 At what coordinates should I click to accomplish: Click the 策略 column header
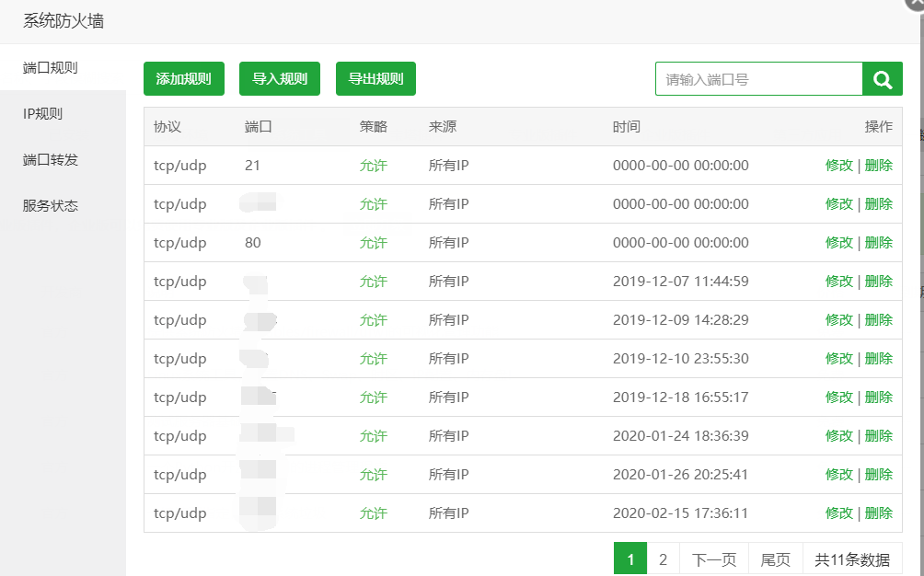click(374, 127)
